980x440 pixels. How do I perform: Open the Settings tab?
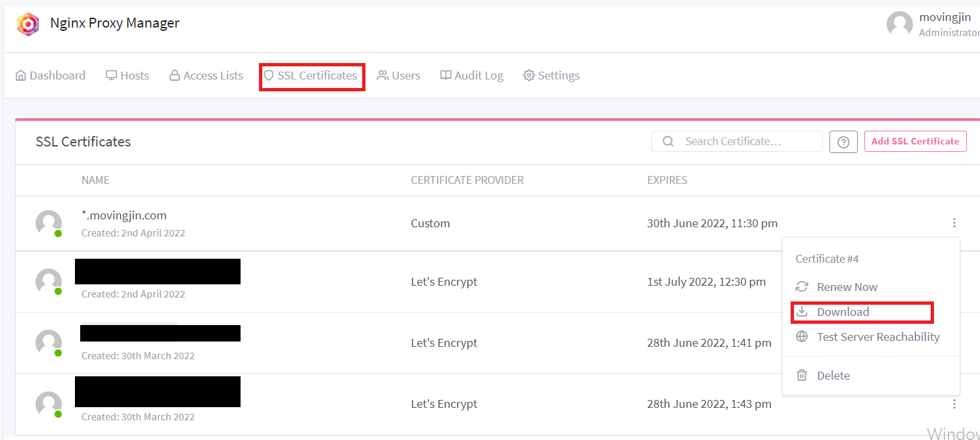point(551,76)
